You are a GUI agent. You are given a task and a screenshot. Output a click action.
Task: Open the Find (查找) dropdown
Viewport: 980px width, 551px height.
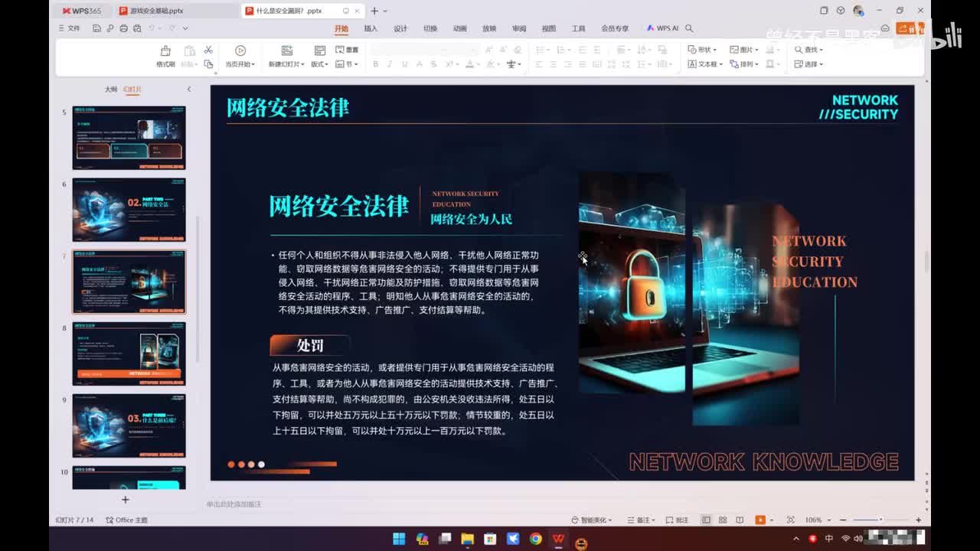coord(808,50)
